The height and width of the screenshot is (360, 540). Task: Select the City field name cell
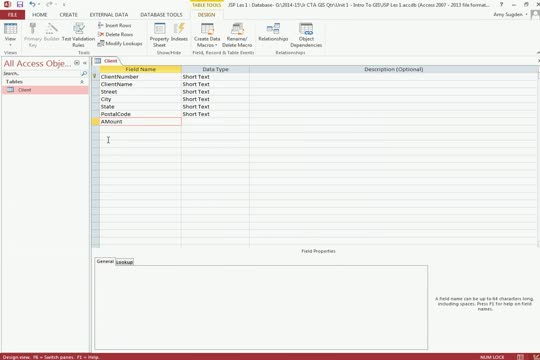coord(141,99)
